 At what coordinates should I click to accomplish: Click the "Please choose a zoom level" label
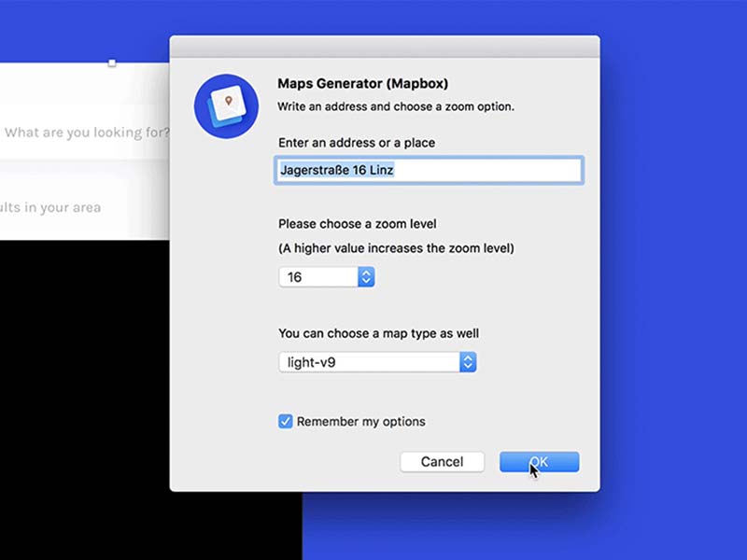(x=358, y=224)
